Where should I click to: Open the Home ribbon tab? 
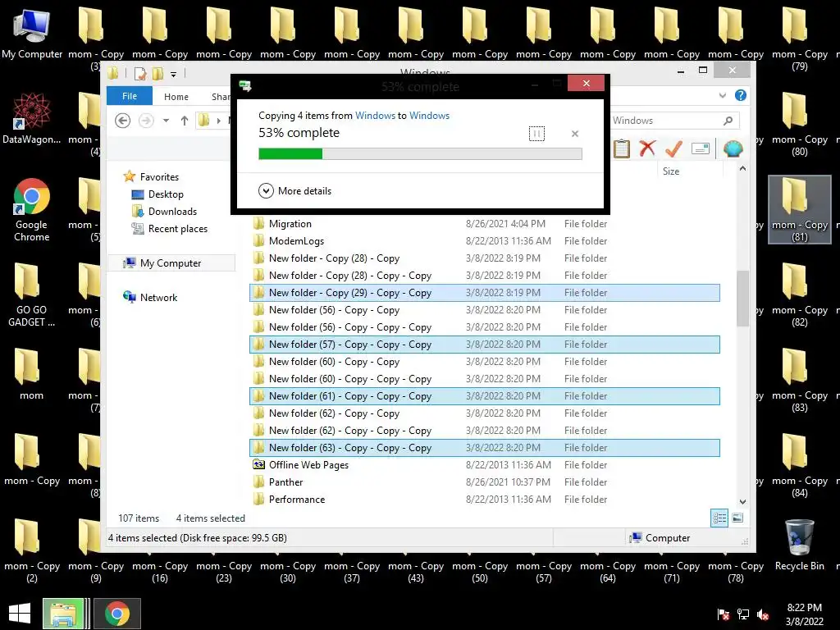[176, 97]
